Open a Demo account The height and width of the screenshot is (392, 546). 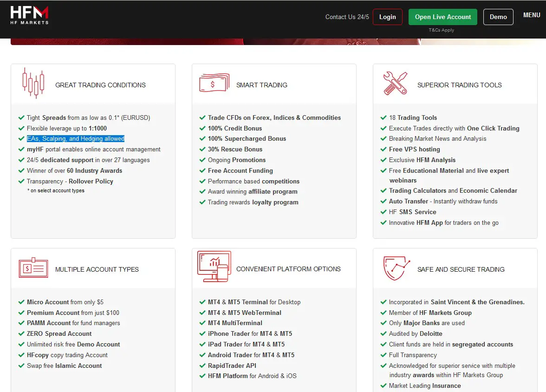498,17
